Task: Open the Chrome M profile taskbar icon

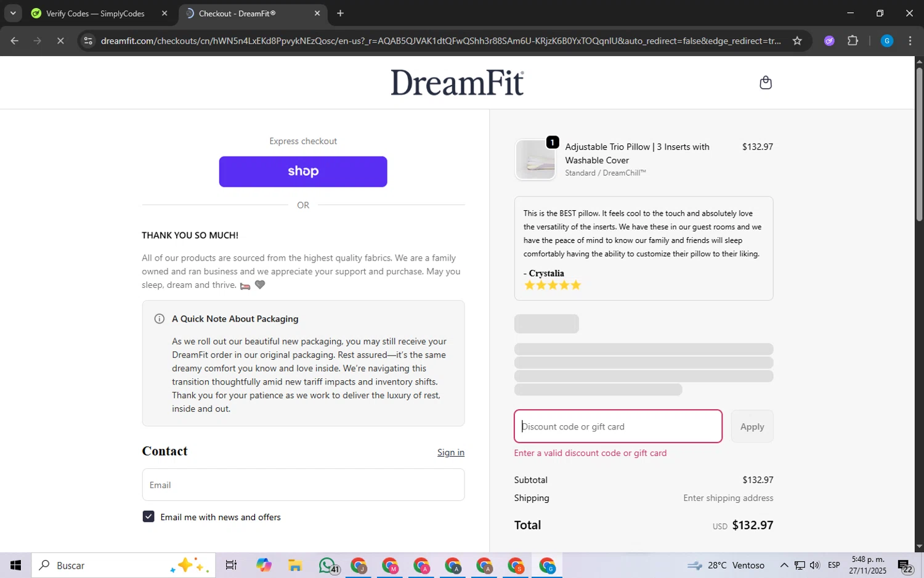Action: pyautogui.click(x=390, y=565)
